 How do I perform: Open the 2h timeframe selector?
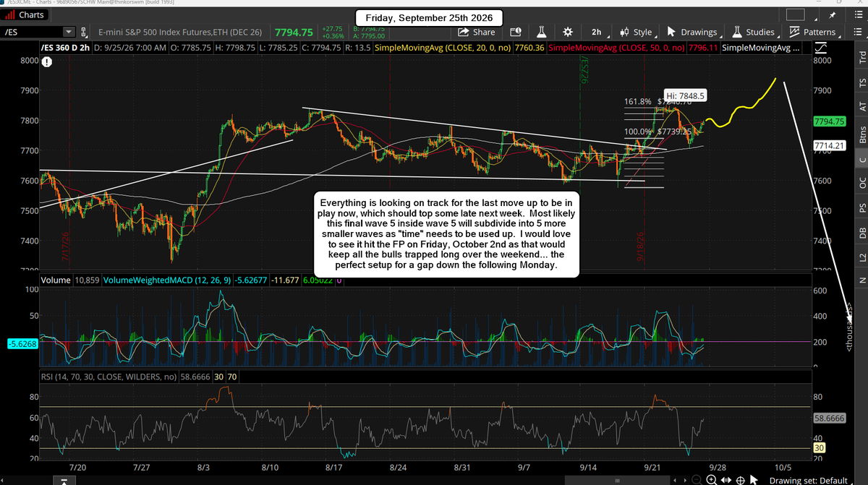coord(596,32)
